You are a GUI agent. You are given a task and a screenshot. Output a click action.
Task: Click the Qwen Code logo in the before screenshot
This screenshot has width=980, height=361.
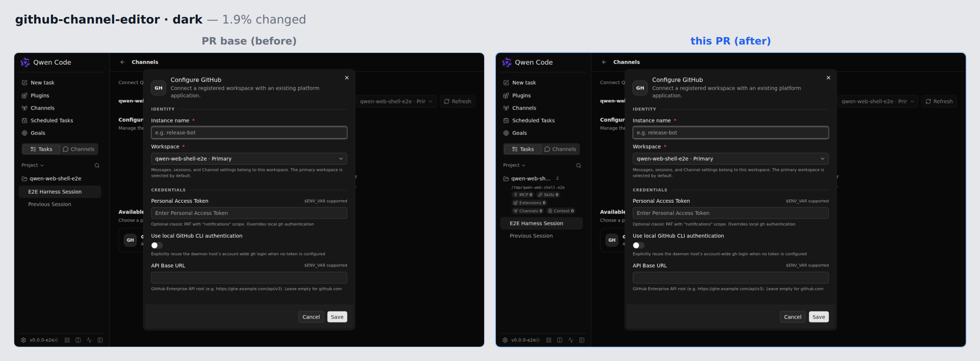(x=25, y=62)
